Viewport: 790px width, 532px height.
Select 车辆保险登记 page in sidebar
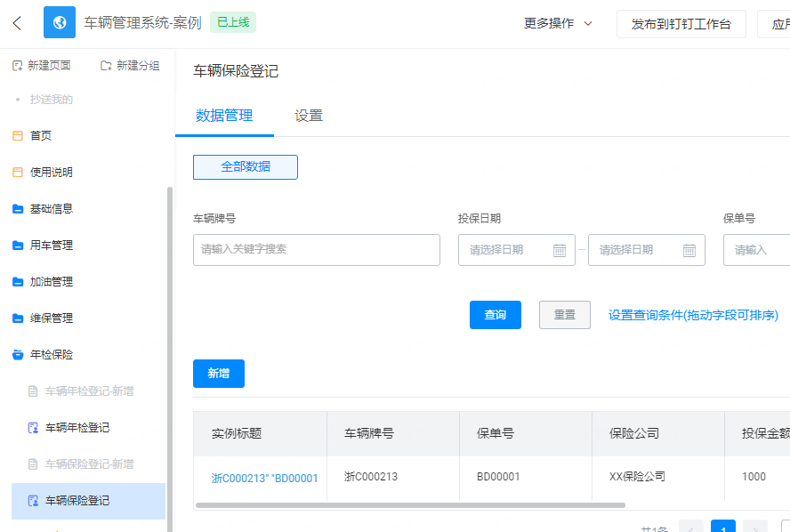[x=88, y=501]
